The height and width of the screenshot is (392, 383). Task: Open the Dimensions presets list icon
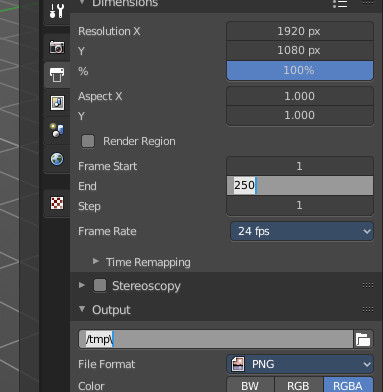340,4
